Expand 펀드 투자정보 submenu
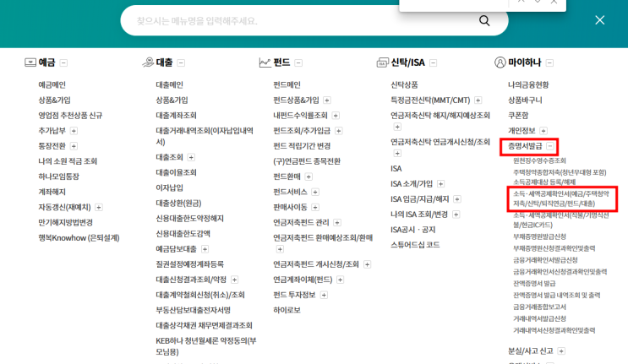The width and height of the screenshot is (628, 364). pyautogui.click(x=324, y=296)
